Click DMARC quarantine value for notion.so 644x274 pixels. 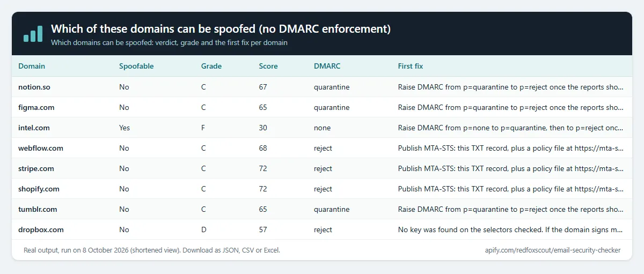click(x=332, y=87)
